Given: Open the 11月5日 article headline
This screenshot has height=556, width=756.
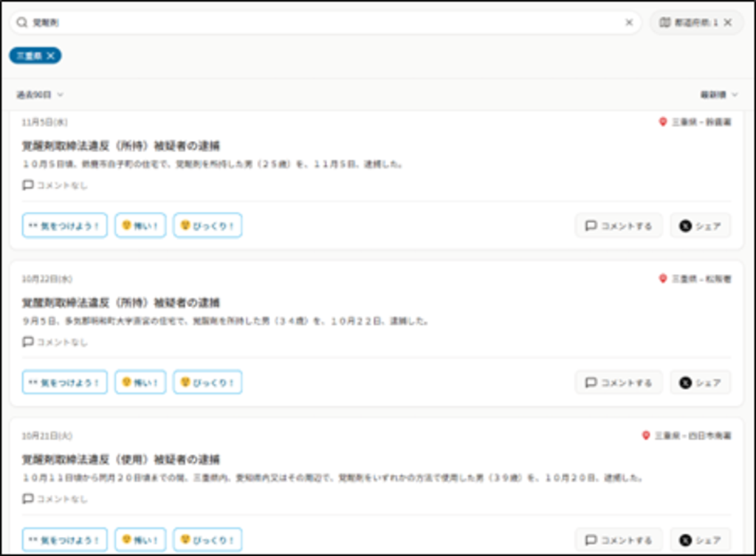Looking at the screenshot, I should coord(120,145).
